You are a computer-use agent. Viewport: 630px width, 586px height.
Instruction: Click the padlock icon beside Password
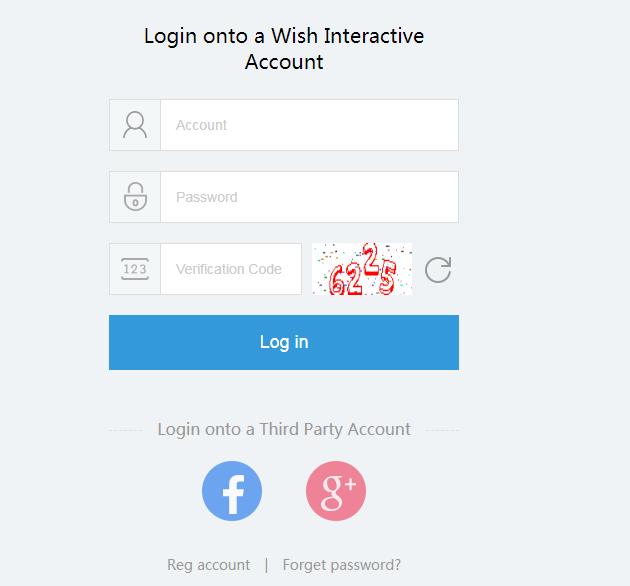[135, 197]
